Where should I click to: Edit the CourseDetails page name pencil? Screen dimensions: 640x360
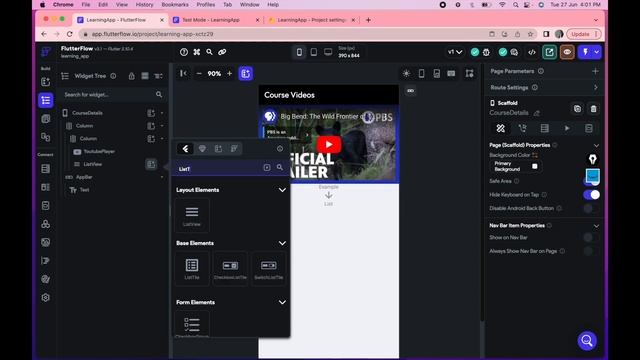(537, 113)
